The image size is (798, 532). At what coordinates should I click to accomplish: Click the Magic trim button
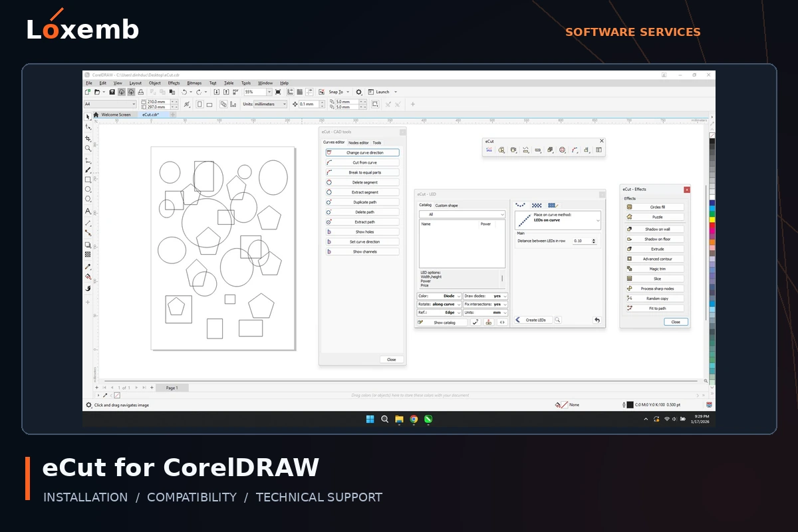point(654,269)
